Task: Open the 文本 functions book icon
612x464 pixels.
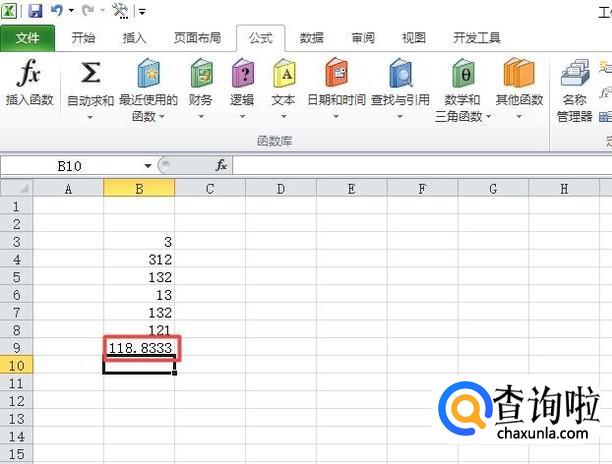Action: pos(284,73)
